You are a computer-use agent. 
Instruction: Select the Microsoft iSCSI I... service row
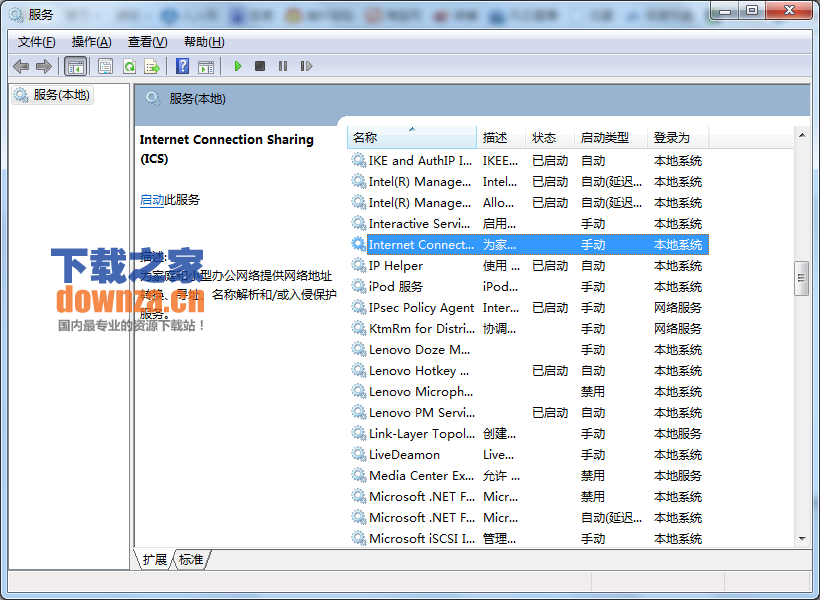pos(528,538)
